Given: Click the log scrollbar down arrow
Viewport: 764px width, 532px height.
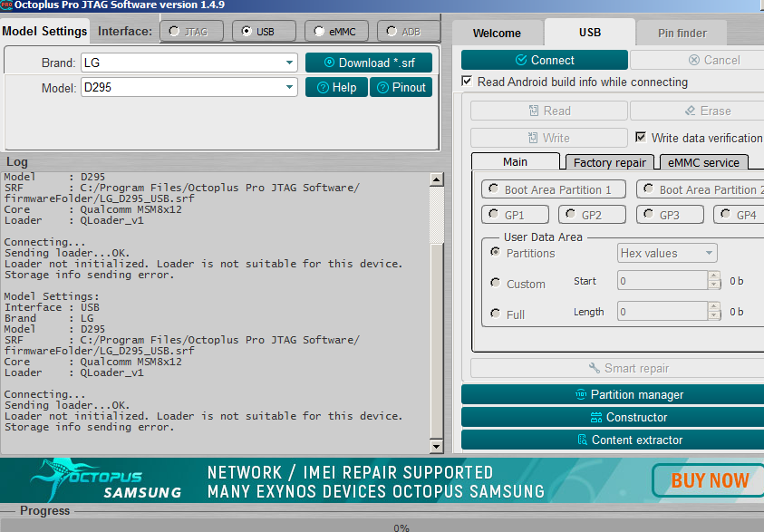Looking at the screenshot, I should (437, 446).
